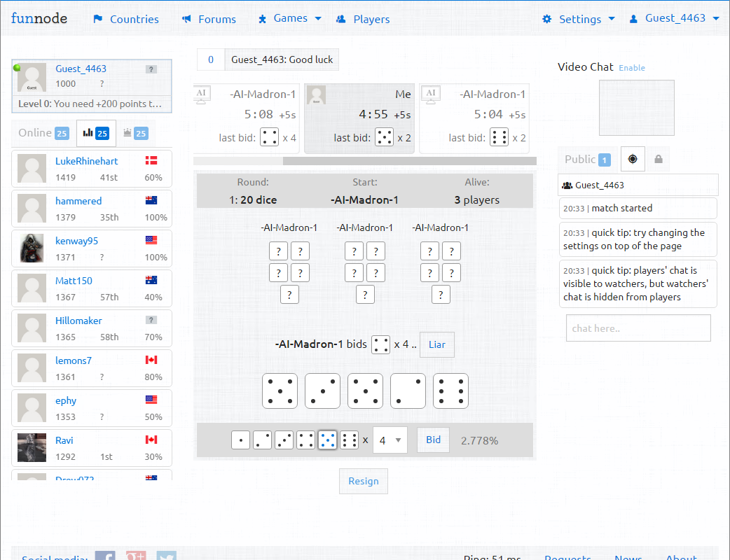
Task: Select the three-pip die face for bidding
Action: coord(284,440)
